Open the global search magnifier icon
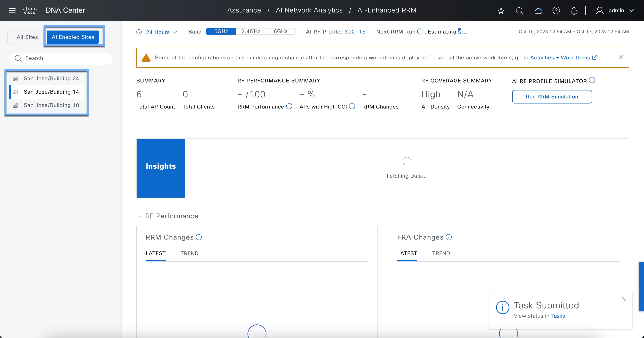The width and height of the screenshot is (644, 338). coord(519,10)
